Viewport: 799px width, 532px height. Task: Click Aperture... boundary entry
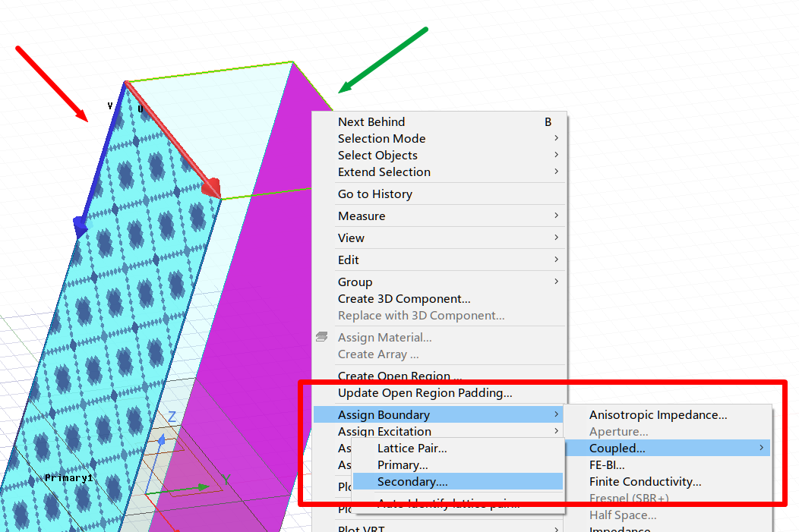coord(668,431)
